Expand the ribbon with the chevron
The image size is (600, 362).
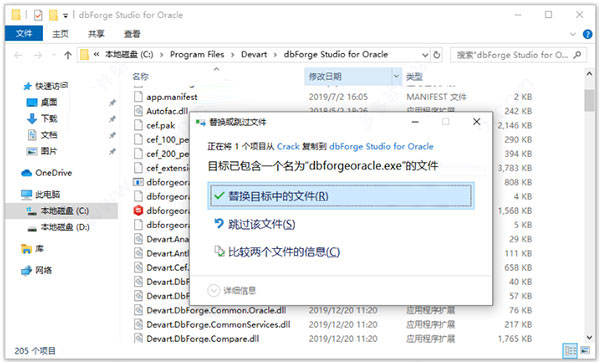pyautogui.click(x=572, y=34)
